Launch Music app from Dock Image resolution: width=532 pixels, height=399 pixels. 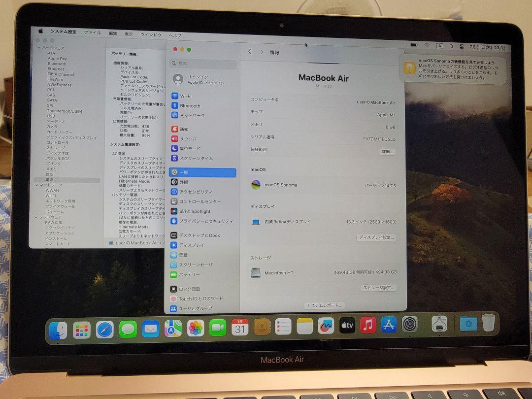click(x=368, y=325)
